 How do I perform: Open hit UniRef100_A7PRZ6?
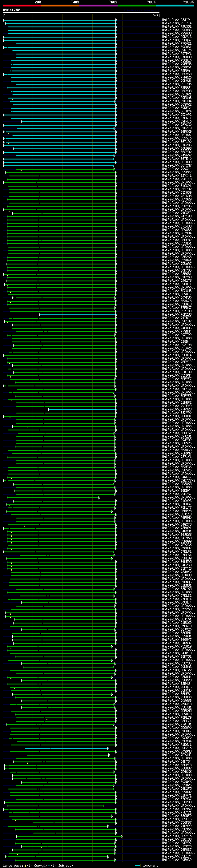[176, 78]
